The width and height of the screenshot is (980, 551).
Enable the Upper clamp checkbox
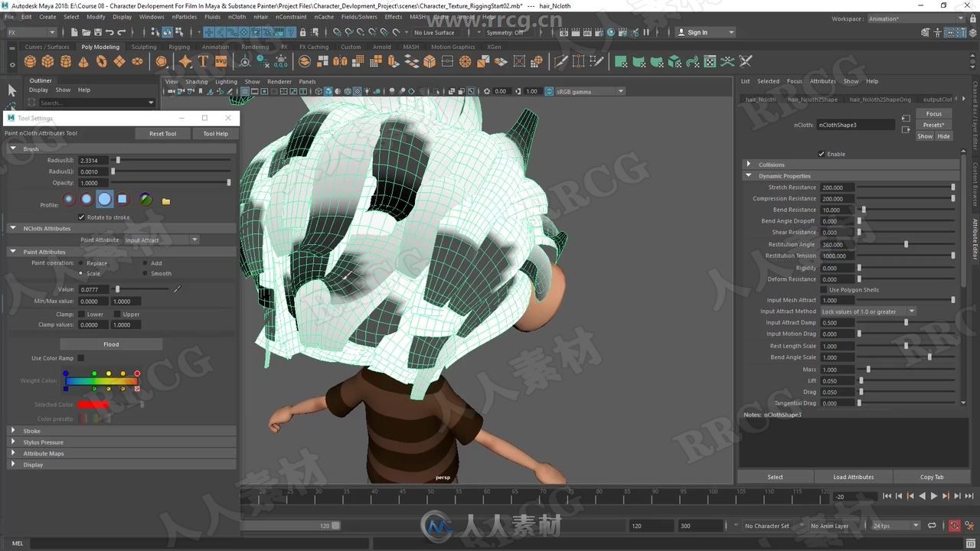117,314
